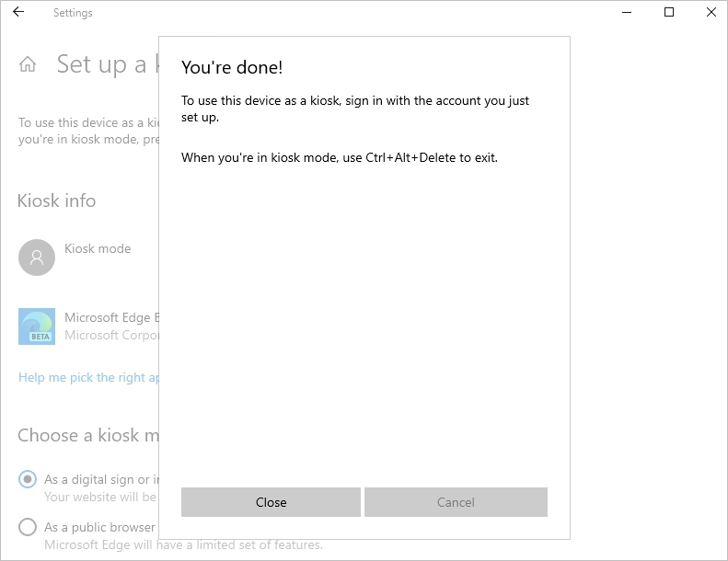728x561 pixels.
Task: Go to Settings home via house icon
Action: [x=28, y=63]
